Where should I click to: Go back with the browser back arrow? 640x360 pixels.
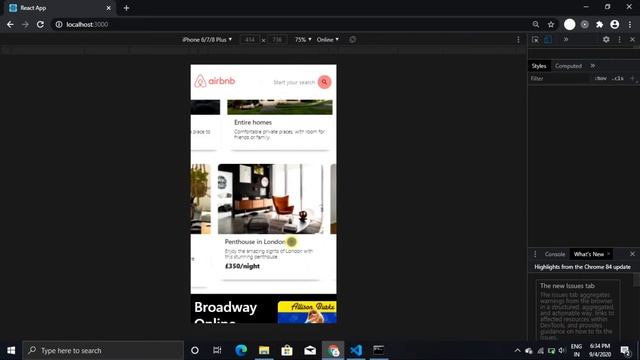pyautogui.click(x=10, y=24)
